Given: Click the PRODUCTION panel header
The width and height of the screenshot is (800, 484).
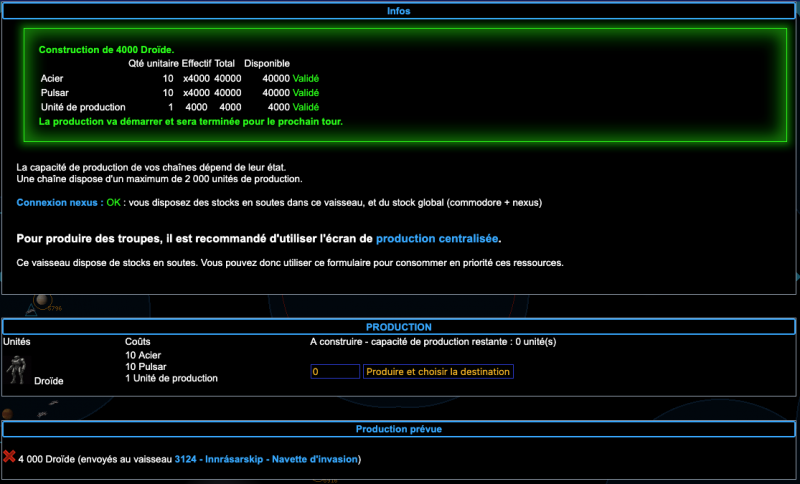Looking at the screenshot, I should 398,327.
